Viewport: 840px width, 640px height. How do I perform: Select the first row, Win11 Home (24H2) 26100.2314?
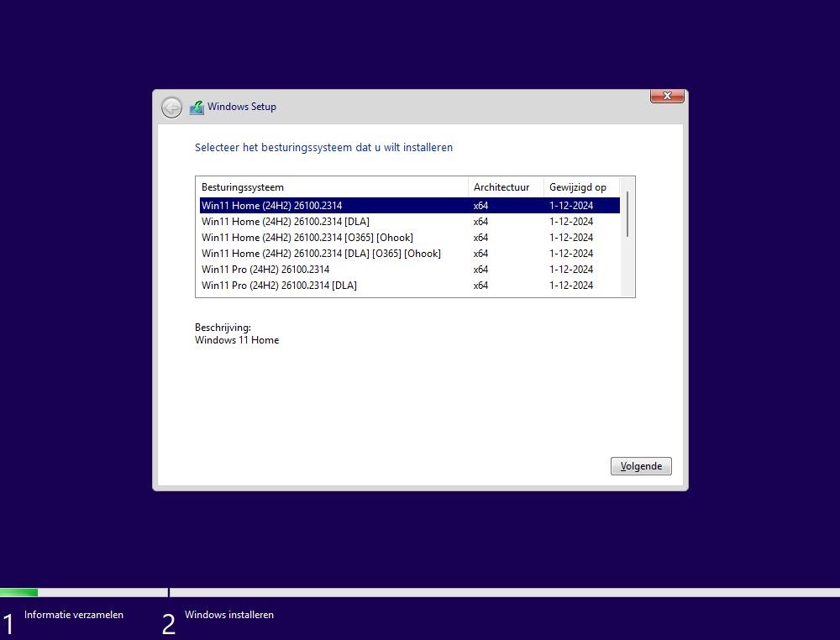409,205
